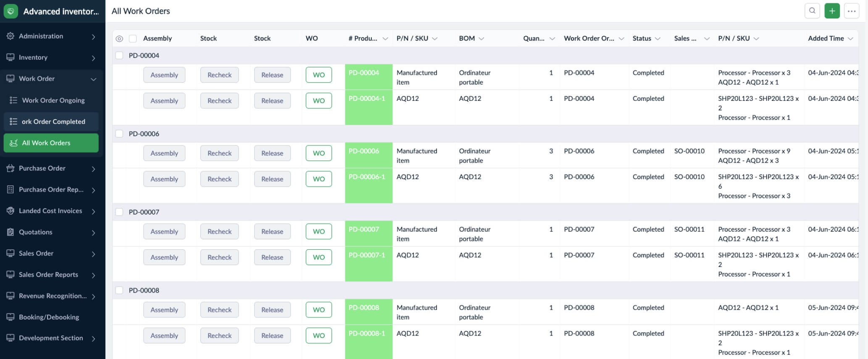
Task: Click the Work Order monitor icon in sidebar
Action: click(x=11, y=79)
